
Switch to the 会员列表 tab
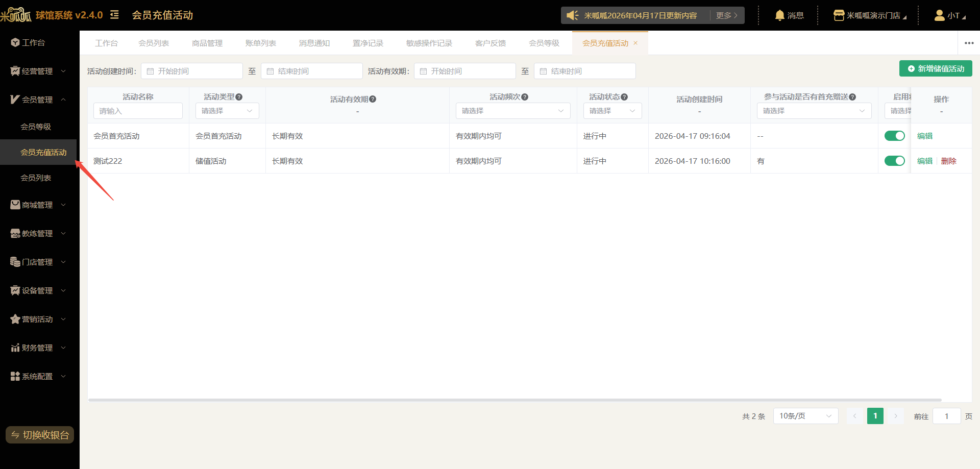tap(154, 43)
